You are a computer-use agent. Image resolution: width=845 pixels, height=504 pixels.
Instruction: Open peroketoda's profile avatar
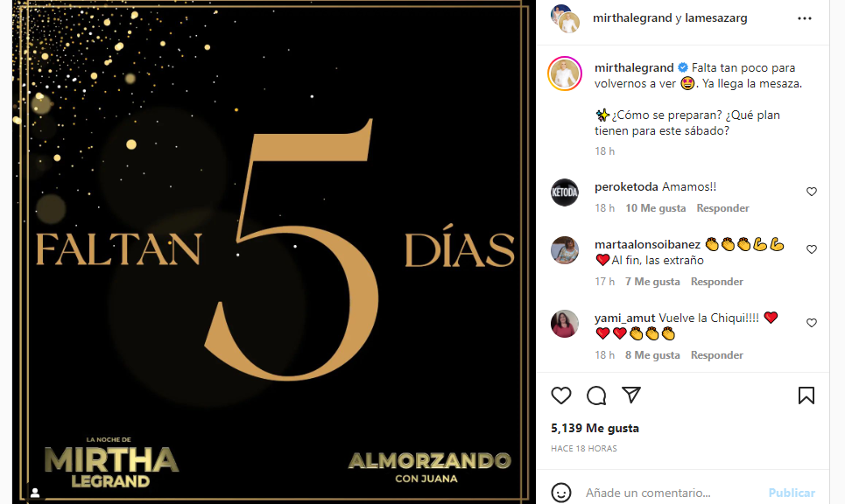(564, 192)
